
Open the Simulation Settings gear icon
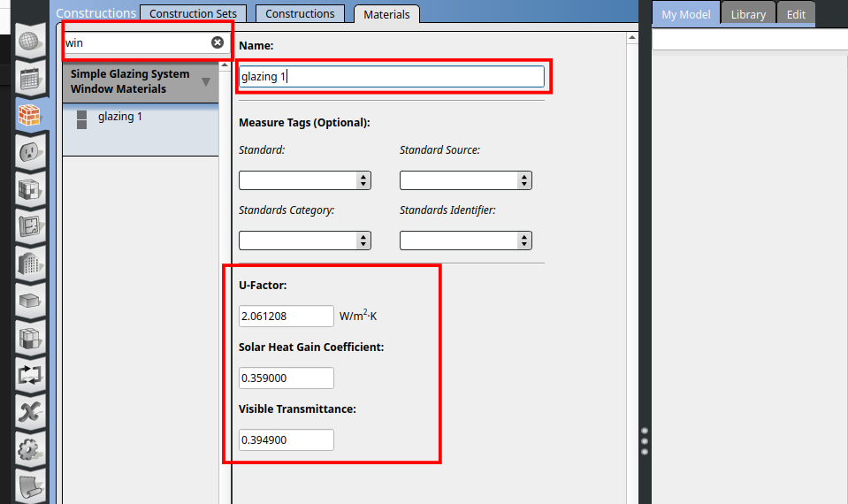click(30, 449)
